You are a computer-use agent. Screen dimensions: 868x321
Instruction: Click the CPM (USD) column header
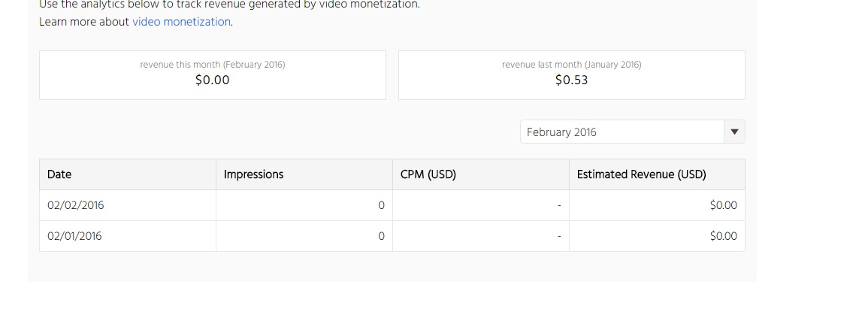click(428, 174)
